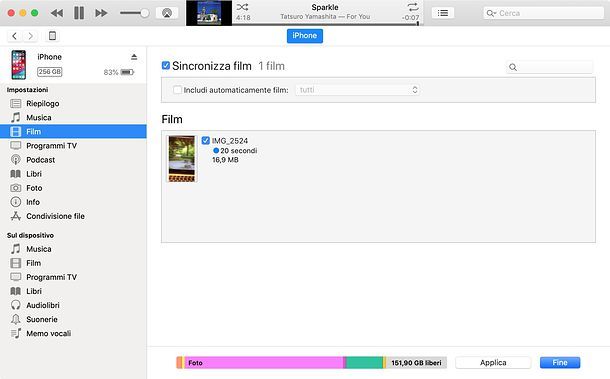Open the Up Next list button
Viewport: 610px width, 379px height.
click(443, 13)
